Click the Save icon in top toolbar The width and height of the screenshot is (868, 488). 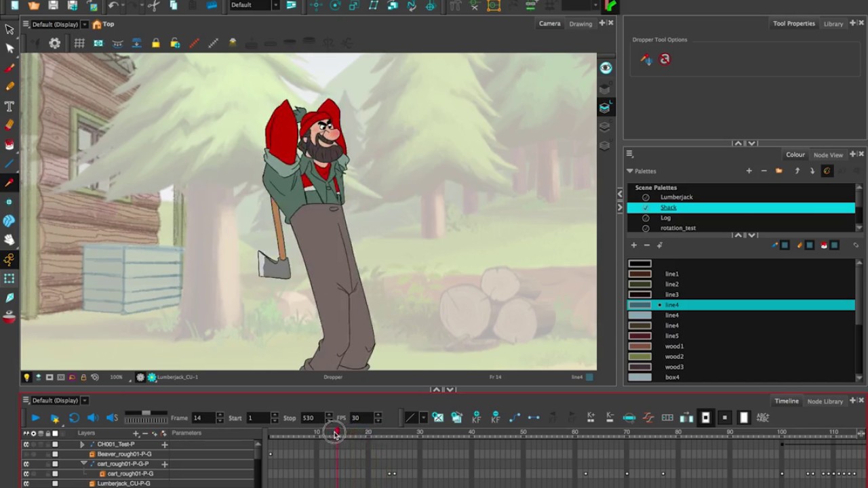coord(53,5)
